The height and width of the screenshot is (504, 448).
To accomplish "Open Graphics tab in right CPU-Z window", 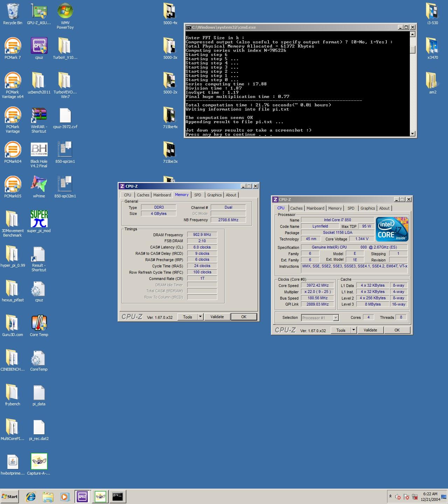I will [x=367, y=208].
